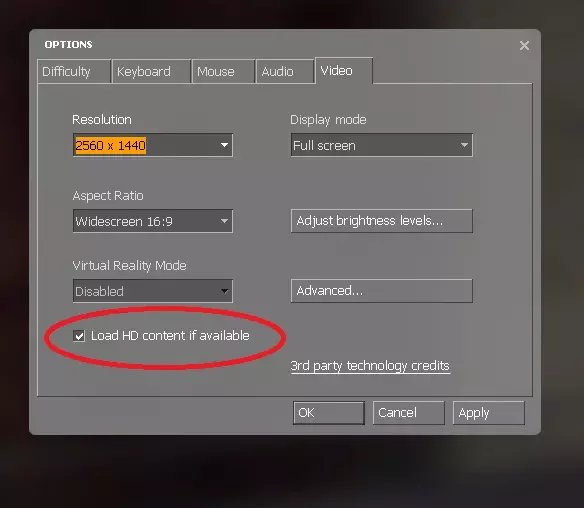The width and height of the screenshot is (584, 508).
Task: Open 3rd party technology credits link
Action: point(370,366)
